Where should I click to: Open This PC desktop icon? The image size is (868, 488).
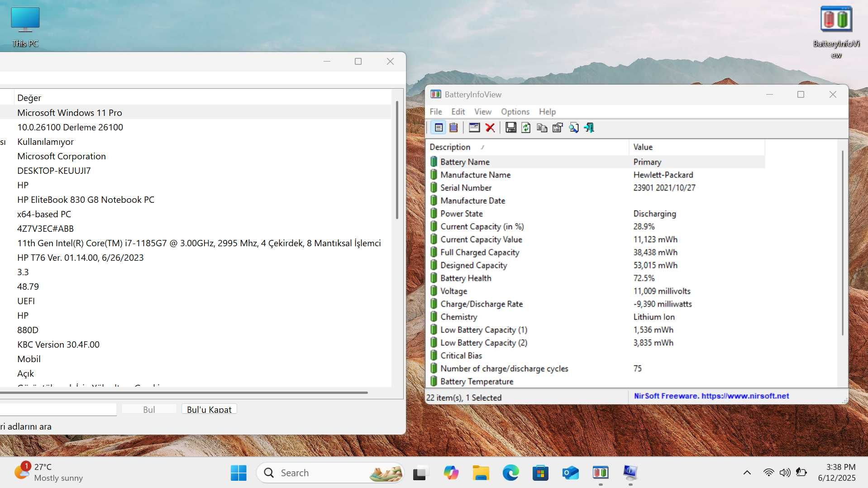pos(25,27)
